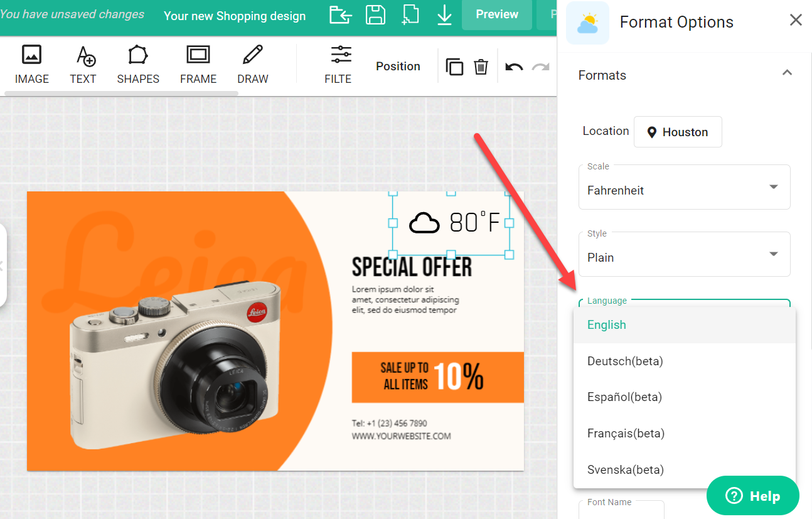Click the Font Name field
Viewport: 812px width, 519px height.
(621, 510)
